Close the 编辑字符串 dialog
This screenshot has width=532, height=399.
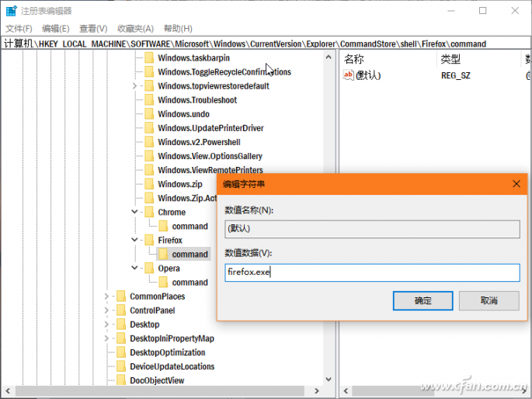[x=516, y=184]
